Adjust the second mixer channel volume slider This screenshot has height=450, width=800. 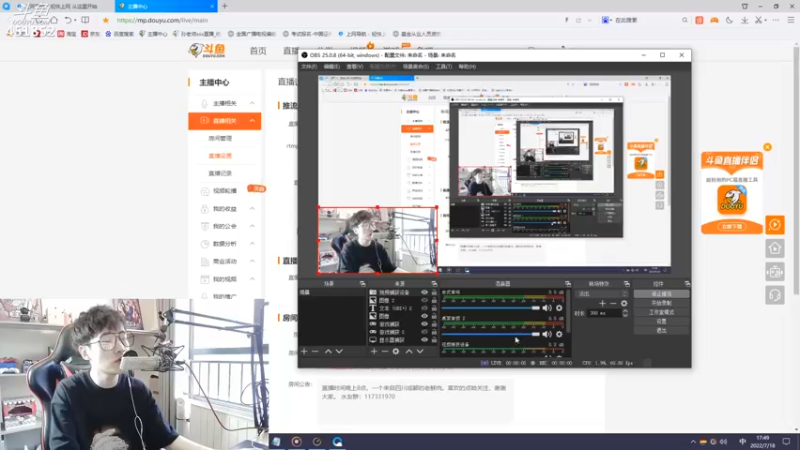click(x=491, y=334)
